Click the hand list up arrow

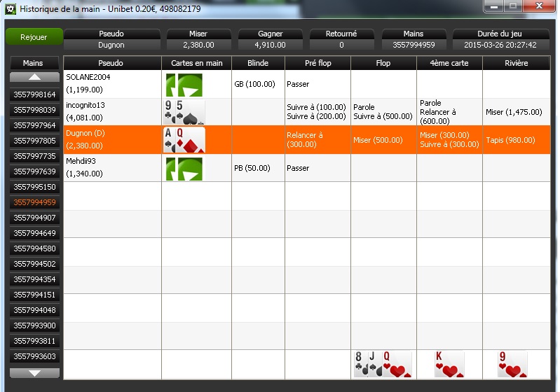34,77
